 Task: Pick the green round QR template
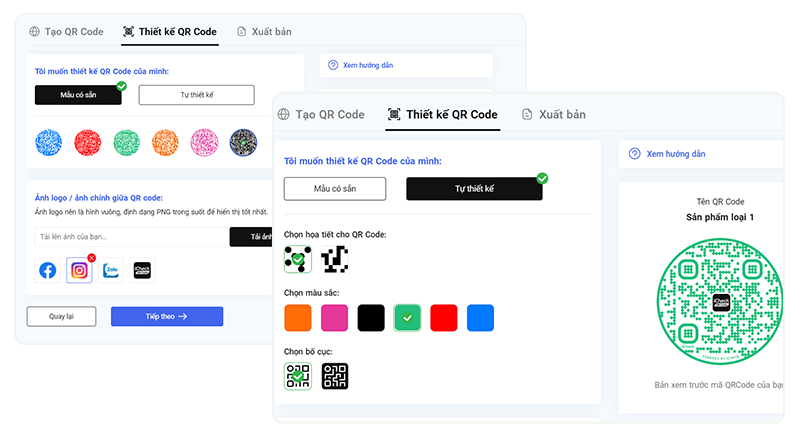[x=127, y=142]
